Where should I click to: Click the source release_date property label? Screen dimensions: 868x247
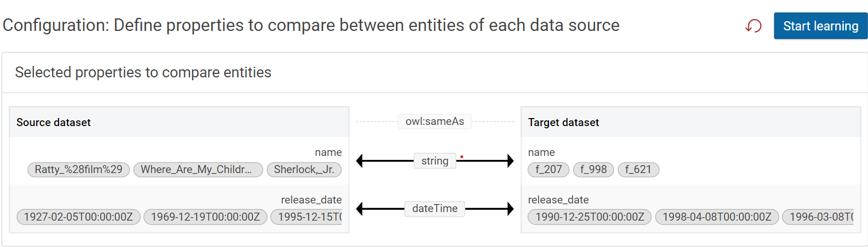(311, 200)
